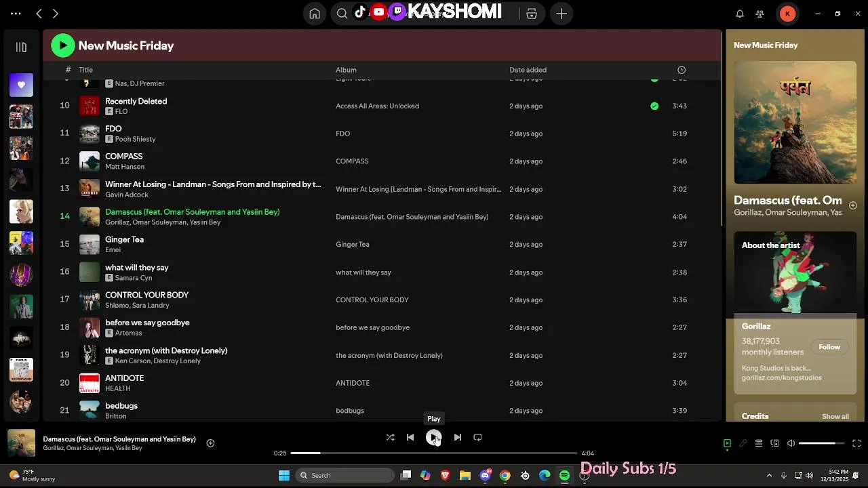This screenshot has width=868, height=488.
Task: Click Gavin Adcock artist name
Action: click(x=127, y=195)
